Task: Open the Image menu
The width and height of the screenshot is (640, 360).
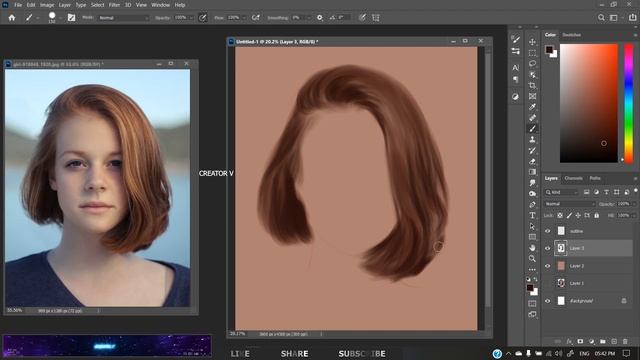Action: pyautogui.click(x=47, y=5)
